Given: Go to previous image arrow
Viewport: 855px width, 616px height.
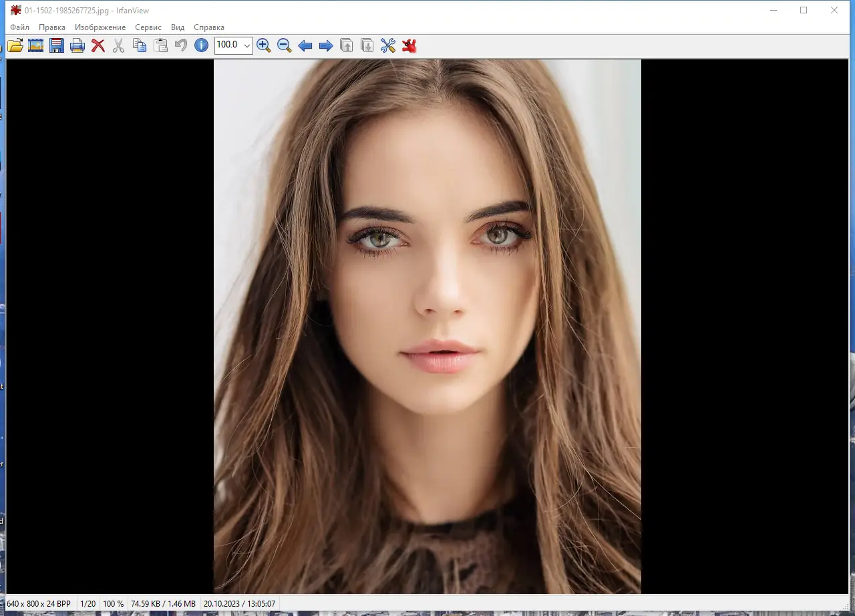Looking at the screenshot, I should 305,45.
